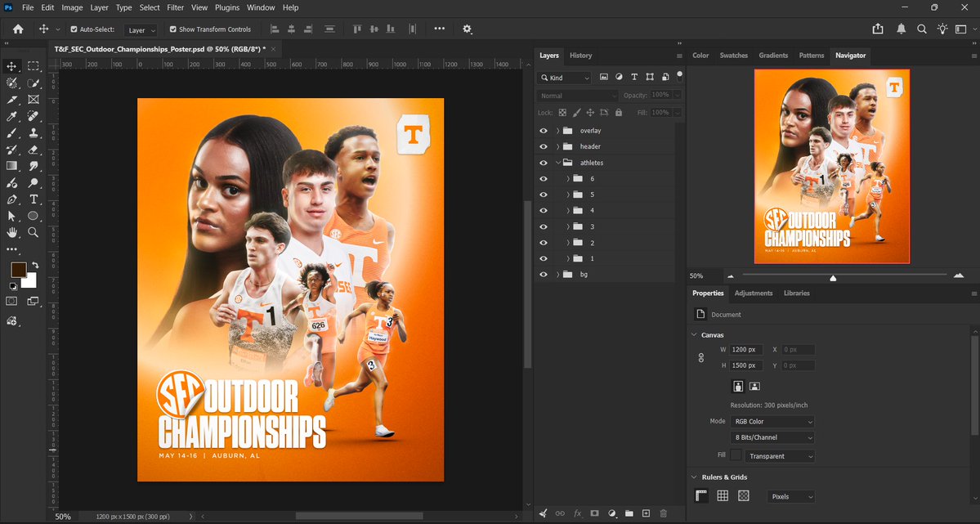Open the Auto-Select Layer dropdown
This screenshot has height=524, width=980.
click(x=140, y=30)
